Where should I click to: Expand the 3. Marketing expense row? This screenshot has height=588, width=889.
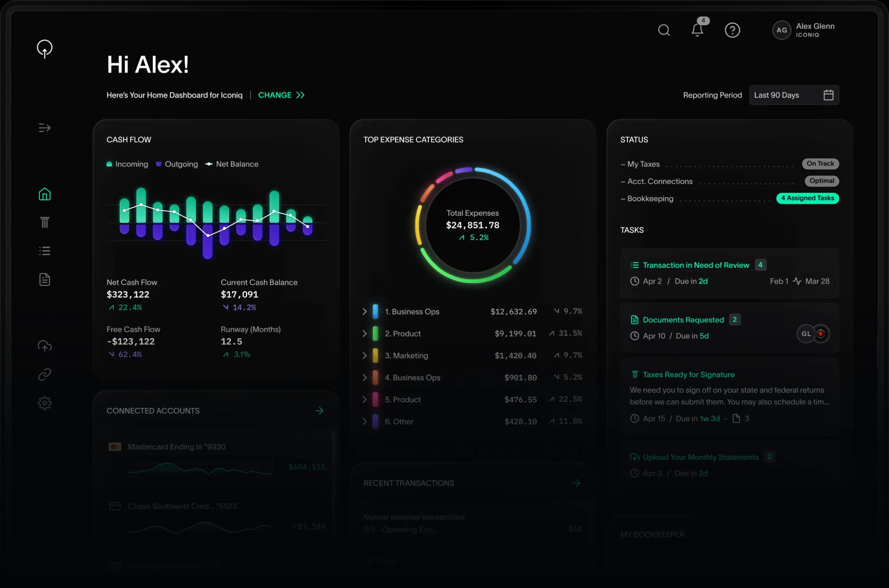tap(365, 356)
